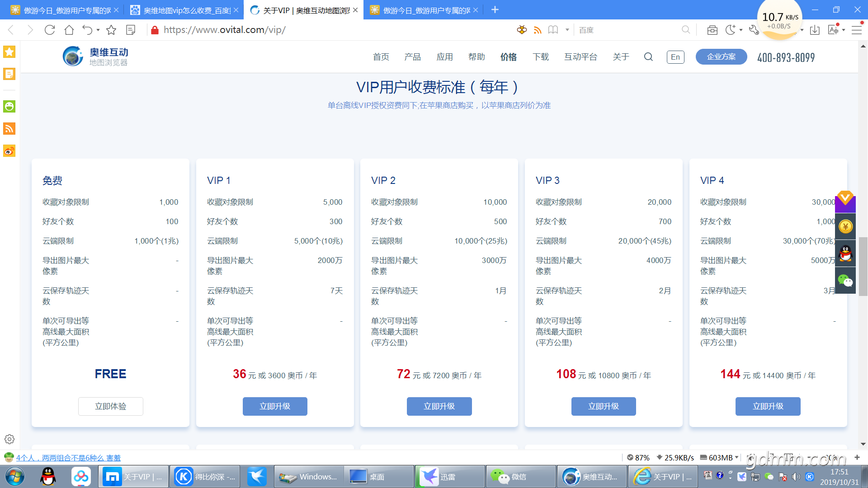Click the Ovital logo 奥维互动
This screenshot has width=868, height=488.
95,56
